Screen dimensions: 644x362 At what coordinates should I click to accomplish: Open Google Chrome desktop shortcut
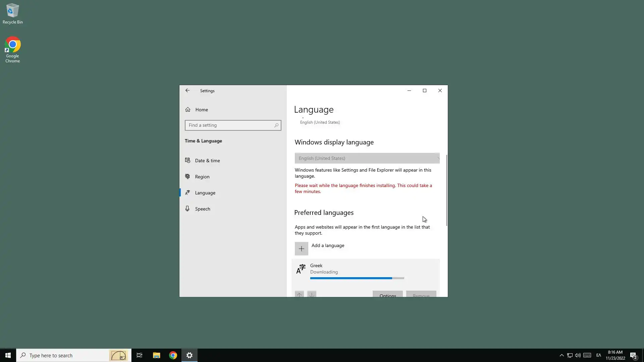point(12,49)
